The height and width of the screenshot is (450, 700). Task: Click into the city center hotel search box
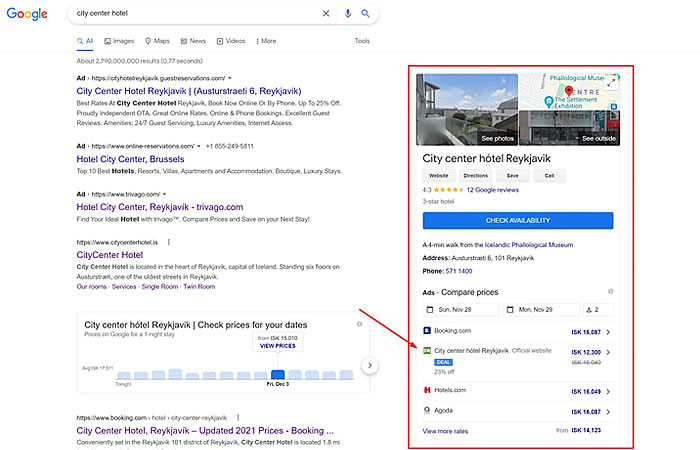coord(196,13)
